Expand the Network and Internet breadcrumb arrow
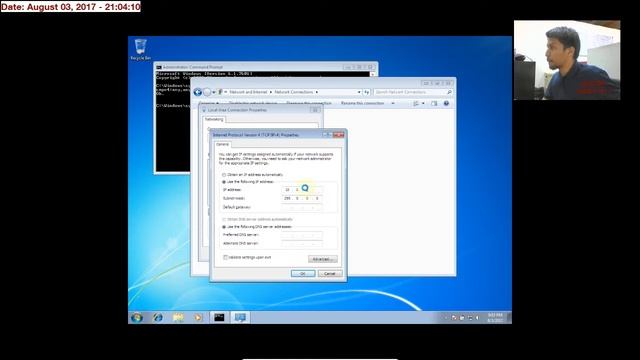The height and width of the screenshot is (360, 640). 271,92
